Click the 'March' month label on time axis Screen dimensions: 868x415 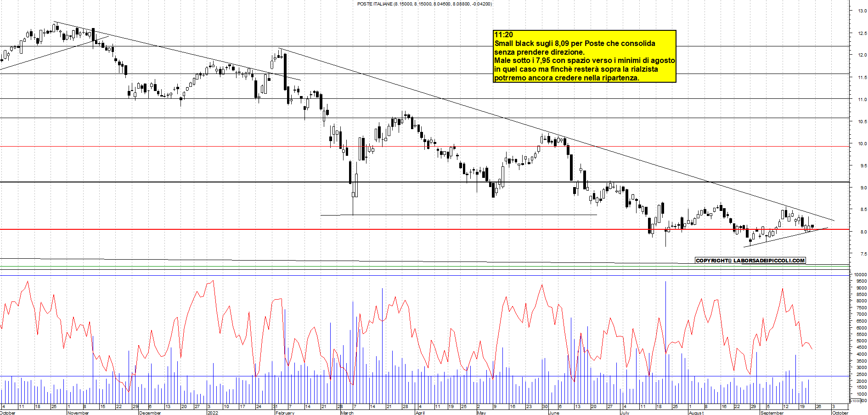[347, 413]
